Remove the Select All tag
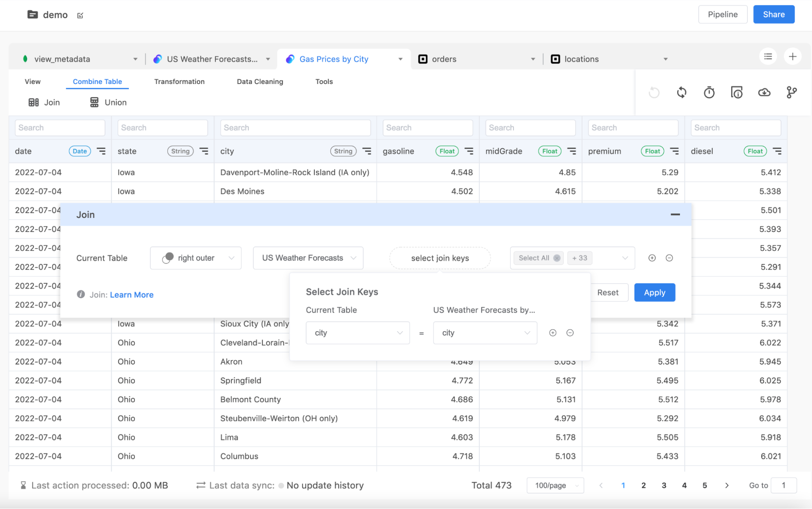812x509 pixels. pos(557,258)
